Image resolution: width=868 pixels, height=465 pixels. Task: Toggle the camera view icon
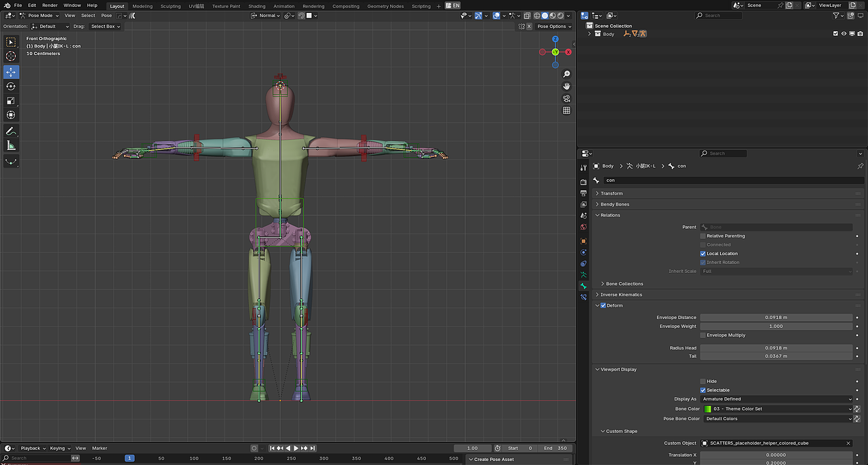pyautogui.click(x=566, y=98)
